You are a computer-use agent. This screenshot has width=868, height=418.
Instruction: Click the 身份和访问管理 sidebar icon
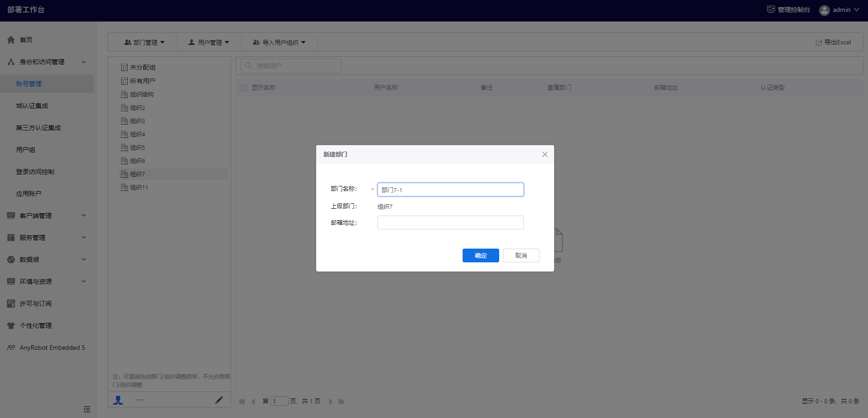tap(11, 62)
